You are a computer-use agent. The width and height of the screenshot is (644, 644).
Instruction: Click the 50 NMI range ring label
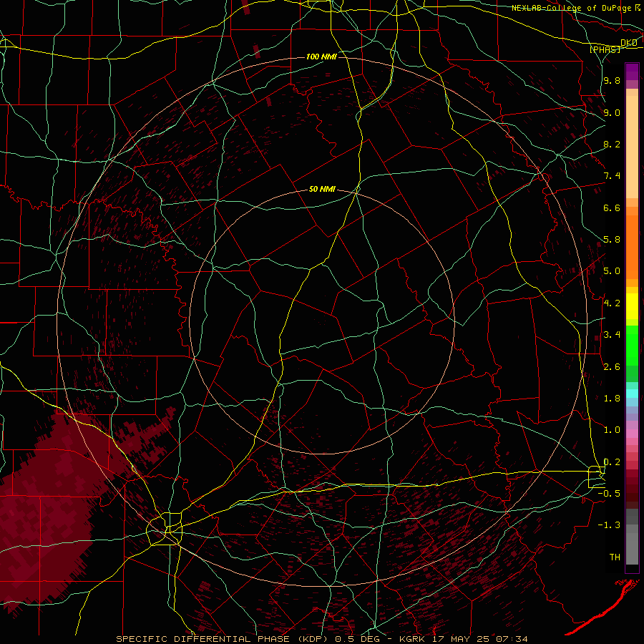point(322,189)
